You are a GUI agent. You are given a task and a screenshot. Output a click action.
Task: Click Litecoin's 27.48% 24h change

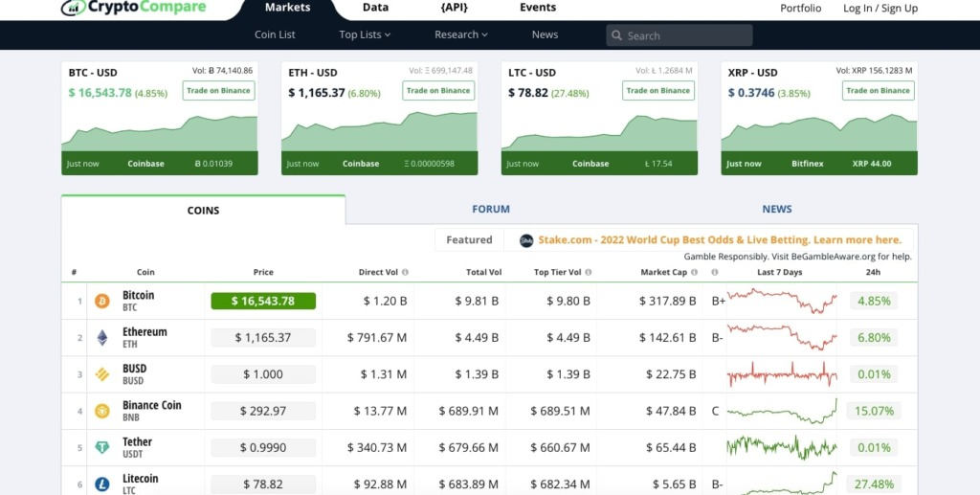pyautogui.click(x=874, y=484)
